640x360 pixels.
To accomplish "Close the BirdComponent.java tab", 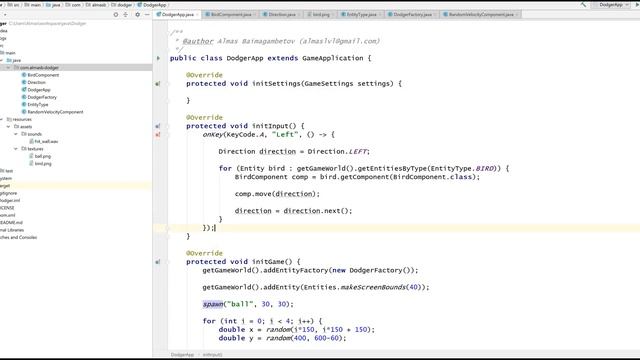I will tap(255, 15).
